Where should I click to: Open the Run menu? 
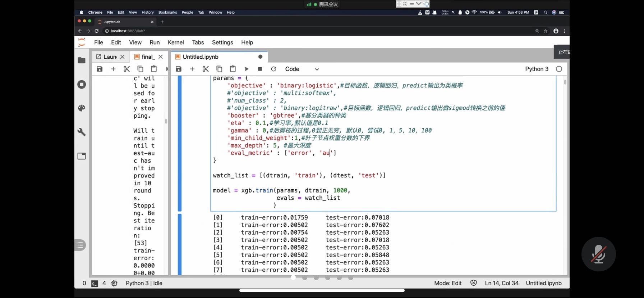[x=155, y=42]
